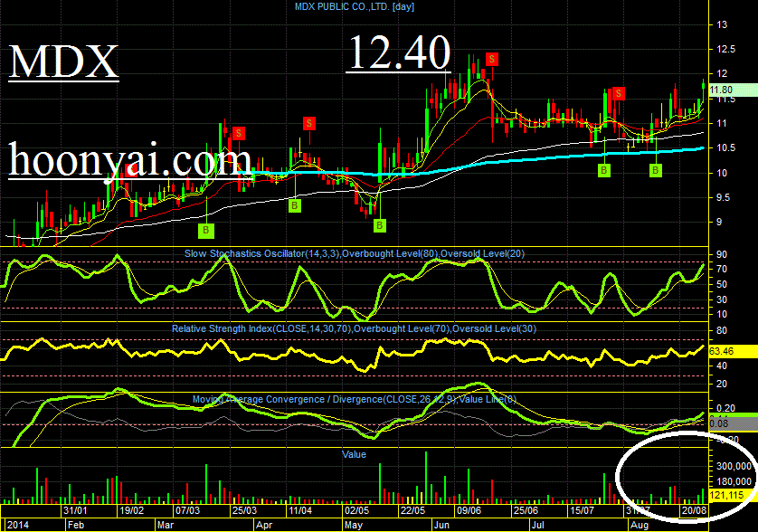This screenshot has width=758, height=532.
Task: Click the green B buy marker in May
Action: 380,225
